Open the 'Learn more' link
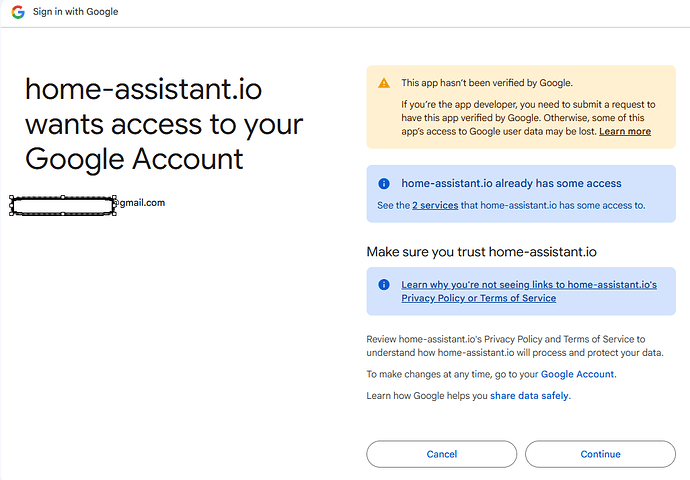This screenshot has width=690, height=480. (625, 131)
